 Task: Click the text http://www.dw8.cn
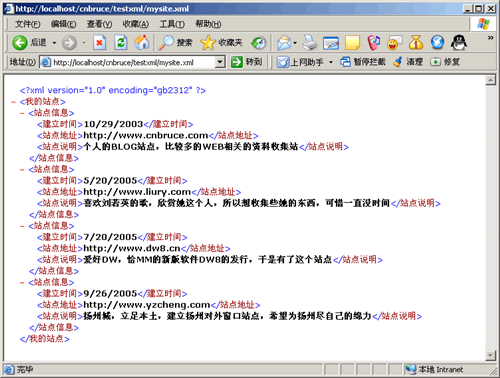click(x=132, y=248)
